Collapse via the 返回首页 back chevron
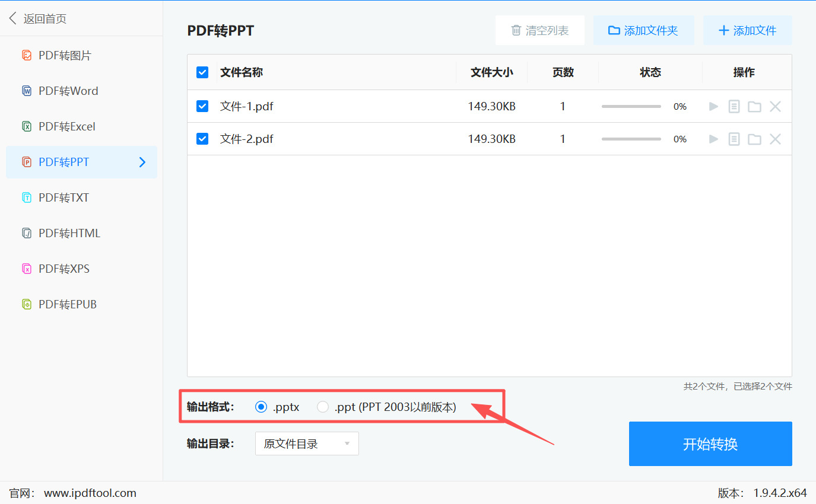 [12, 18]
